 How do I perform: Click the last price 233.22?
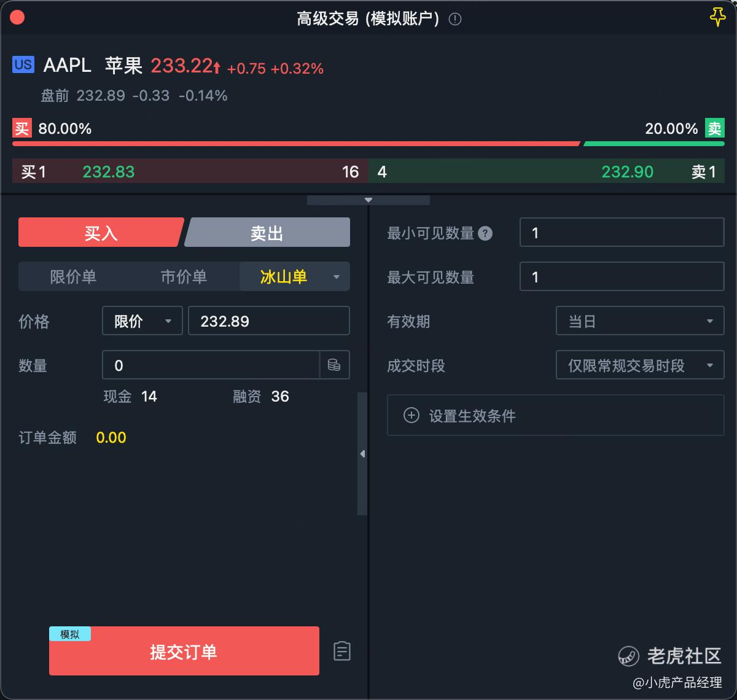(x=185, y=66)
